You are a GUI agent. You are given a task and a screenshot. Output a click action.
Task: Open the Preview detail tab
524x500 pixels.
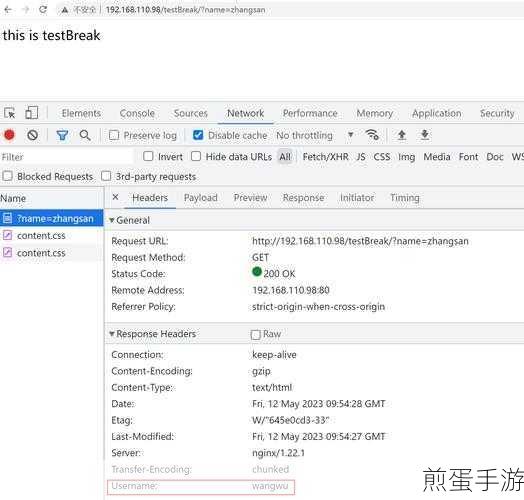pos(250,198)
